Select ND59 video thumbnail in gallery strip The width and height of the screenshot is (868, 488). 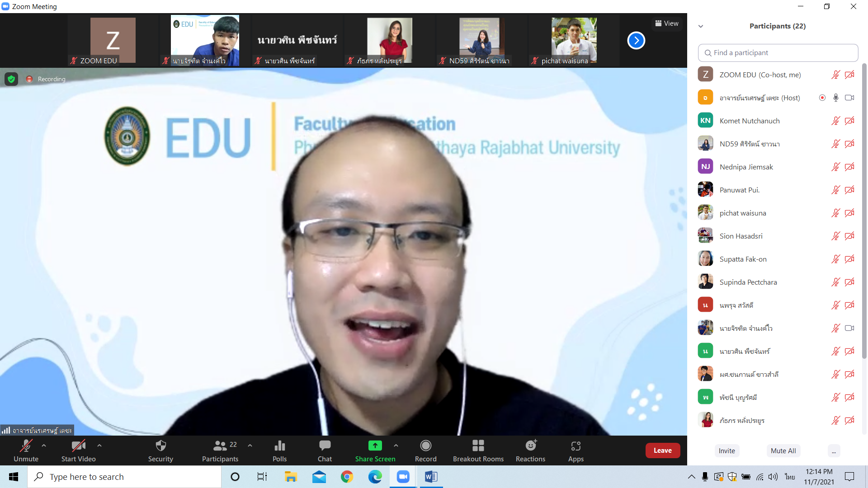coord(481,41)
